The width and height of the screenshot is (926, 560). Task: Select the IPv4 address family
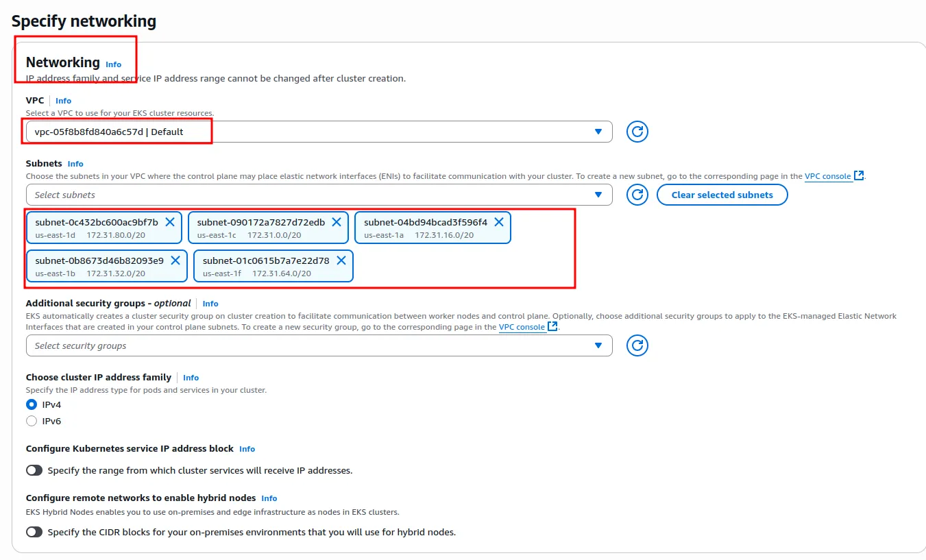pos(32,404)
